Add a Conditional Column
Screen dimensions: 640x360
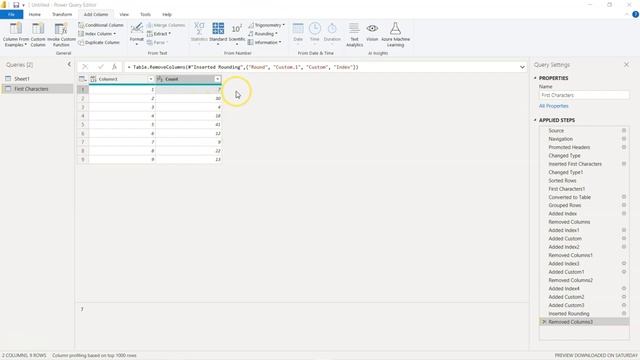(x=100, y=25)
